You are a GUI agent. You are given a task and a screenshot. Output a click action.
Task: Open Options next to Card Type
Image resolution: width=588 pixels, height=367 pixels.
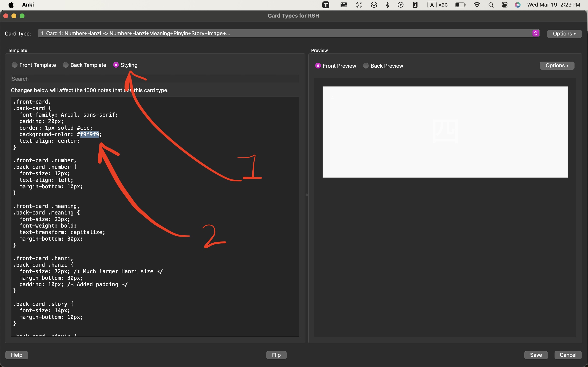point(564,33)
